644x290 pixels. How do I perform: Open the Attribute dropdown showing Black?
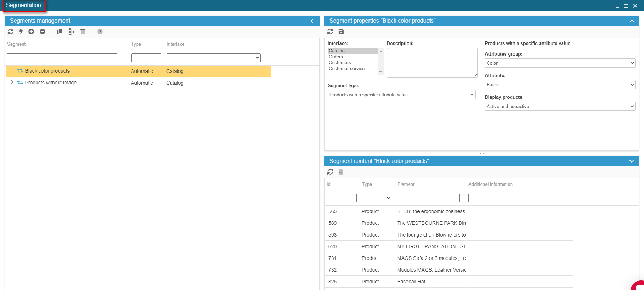pos(560,85)
